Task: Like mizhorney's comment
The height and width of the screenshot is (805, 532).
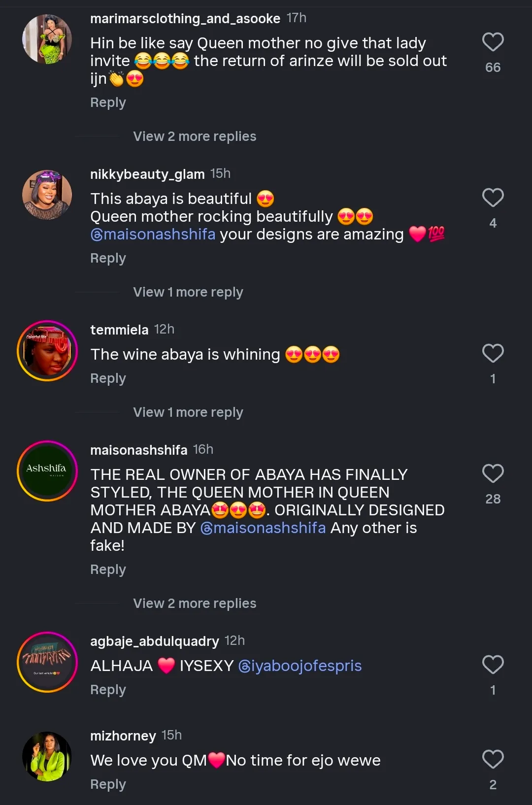Action: point(493,760)
